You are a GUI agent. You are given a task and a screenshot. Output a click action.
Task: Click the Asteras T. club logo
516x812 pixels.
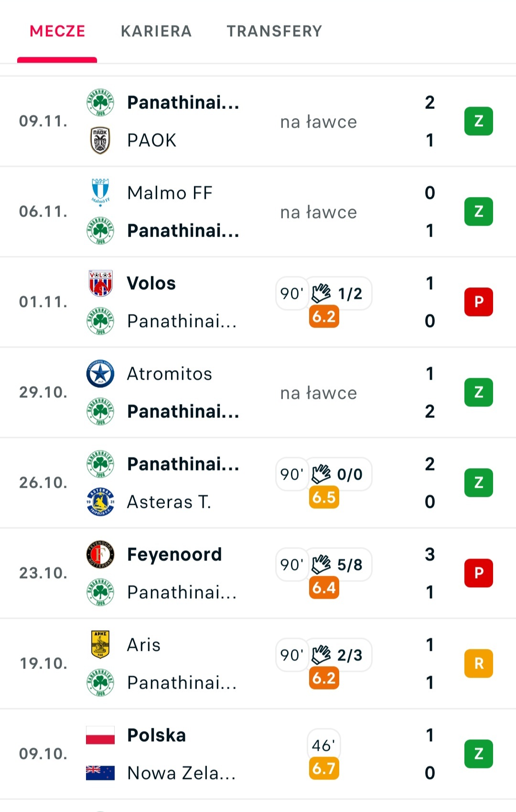[x=100, y=502]
